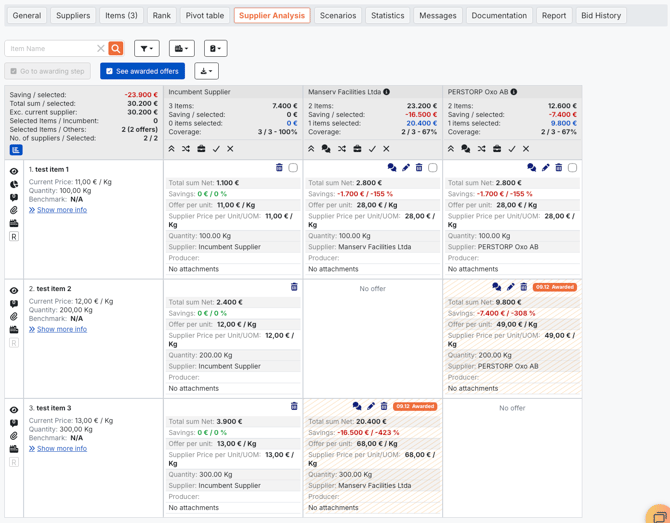Toggle eye visibility icon for test item 2
Screen dimensions: 670x523
(x=14, y=291)
